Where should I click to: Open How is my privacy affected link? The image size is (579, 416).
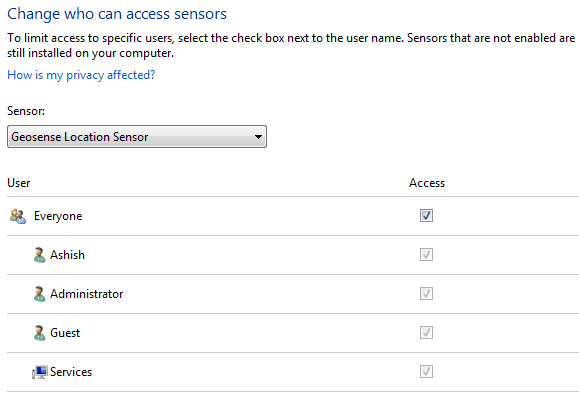(x=81, y=75)
